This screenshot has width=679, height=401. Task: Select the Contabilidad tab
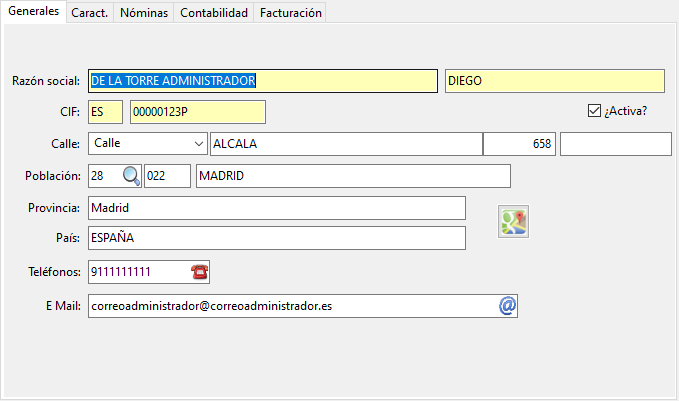coord(214,13)
